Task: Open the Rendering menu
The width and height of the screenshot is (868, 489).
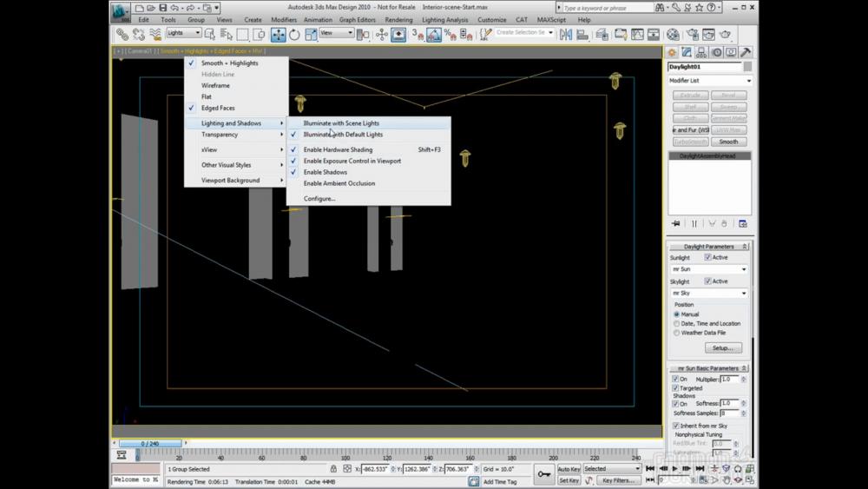Action: click(398, 19)
